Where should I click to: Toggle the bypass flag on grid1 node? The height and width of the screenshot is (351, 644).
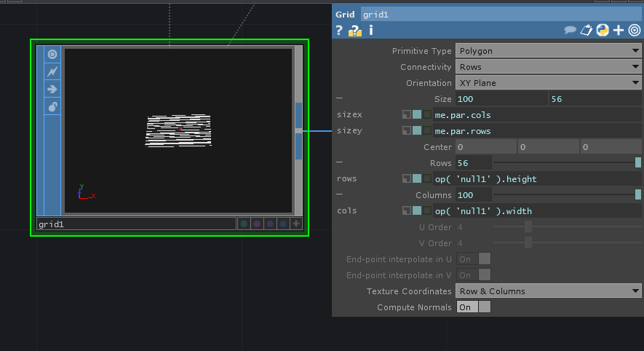[52, 72]
